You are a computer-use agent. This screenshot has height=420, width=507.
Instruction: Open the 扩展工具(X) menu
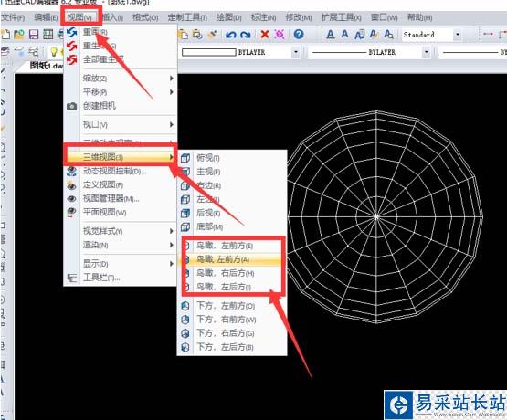[x=341, y=17]
